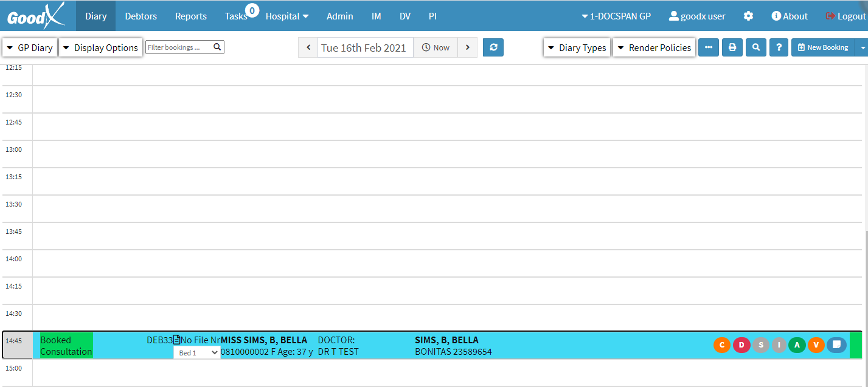The image size is (868, 387).
Task: Expand the Display Options dropdown
Action: coord(100,47)
